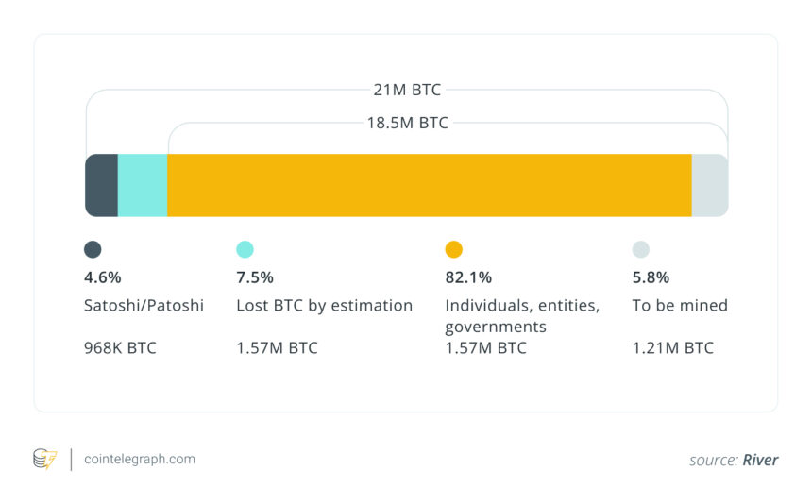The image size is (812, 504).
Task: Select the large orange bar segment
Action: point(430,186)
